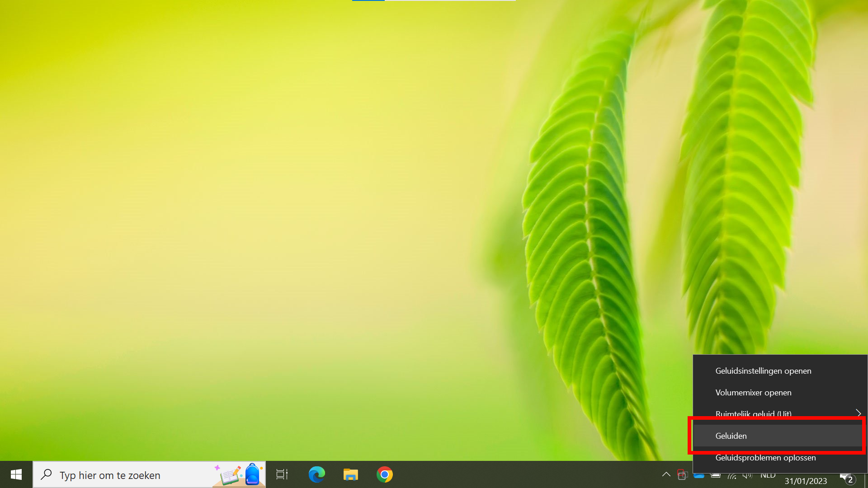868x488 pixels.
Task: Choose Volumemixer openen menu entry
Action: tap(753, 392)
